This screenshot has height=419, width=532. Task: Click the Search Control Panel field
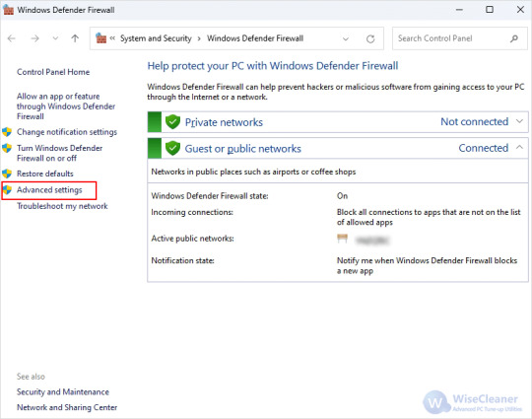pyautogui.click(x=460, y=38)
